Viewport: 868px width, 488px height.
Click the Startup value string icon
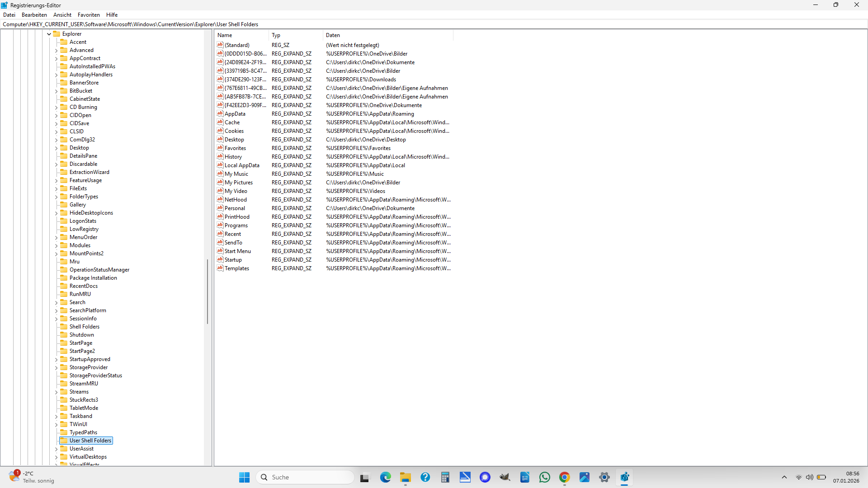tap(220, 259)
